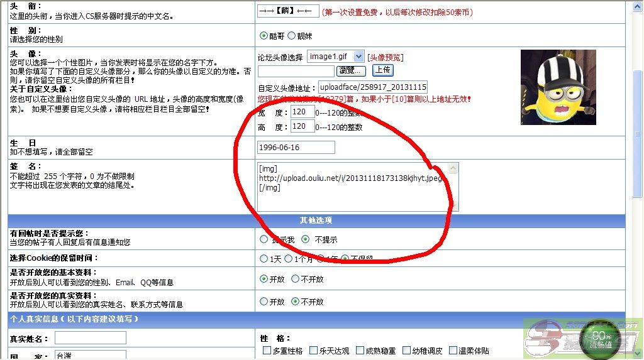Click the green 90分 流畅值 speed widget
The height and width of the screenshot is (360, 644).
coord(601,340)
